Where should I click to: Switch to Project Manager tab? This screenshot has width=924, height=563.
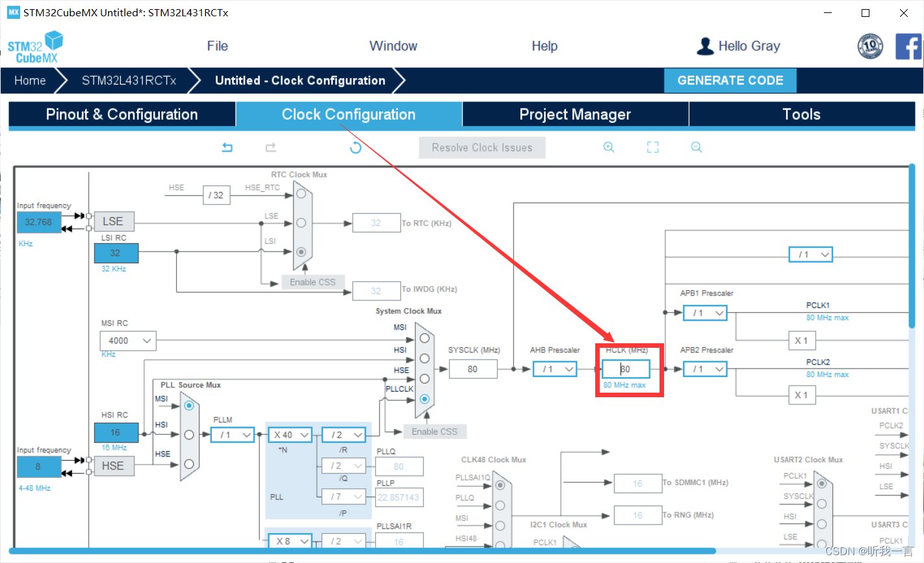click(575, 114)
